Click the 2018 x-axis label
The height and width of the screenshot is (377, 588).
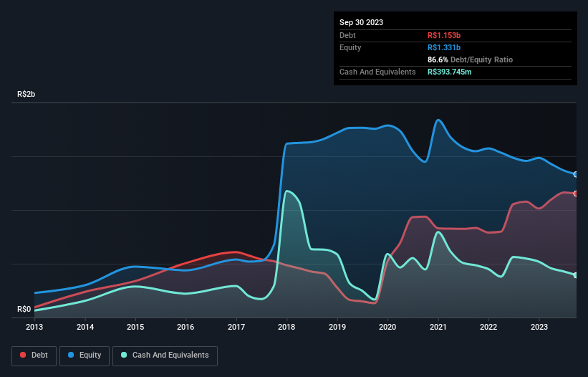click(286, 327)
